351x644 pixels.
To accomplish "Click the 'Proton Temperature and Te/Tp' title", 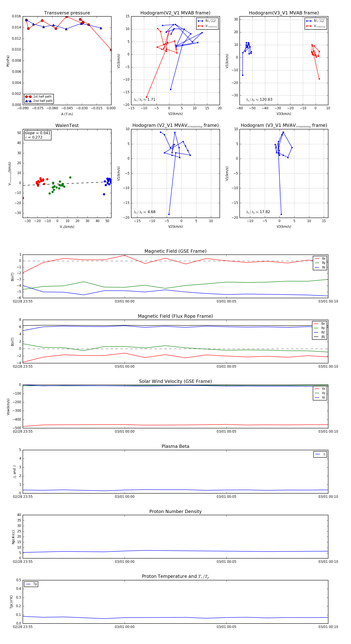I will point(175,576).
